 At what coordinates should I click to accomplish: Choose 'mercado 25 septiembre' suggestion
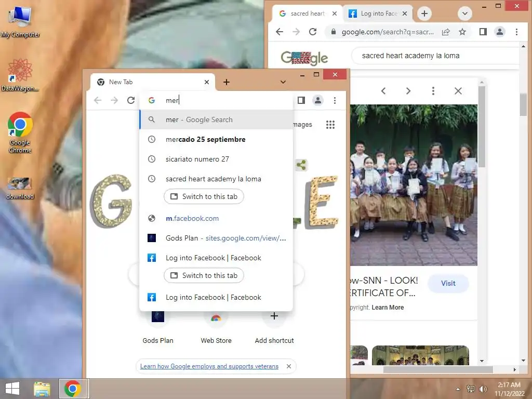(216, 139)
